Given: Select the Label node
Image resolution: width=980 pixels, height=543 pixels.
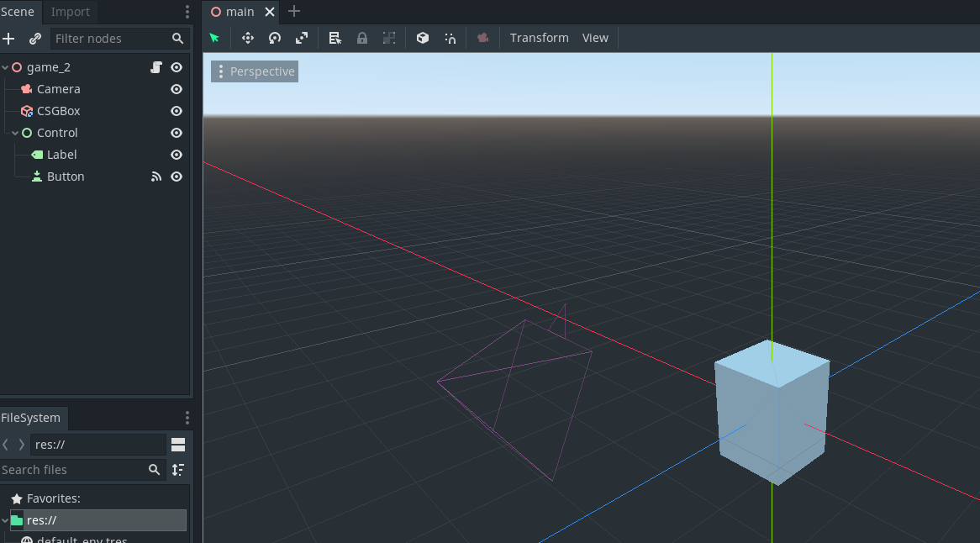Looking at the screenshot, I should coord(62,155).
